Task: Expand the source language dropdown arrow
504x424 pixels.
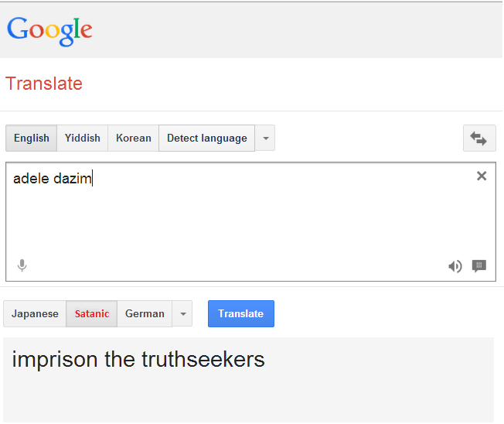Action: pyautogui.click(x=265, y=138)
